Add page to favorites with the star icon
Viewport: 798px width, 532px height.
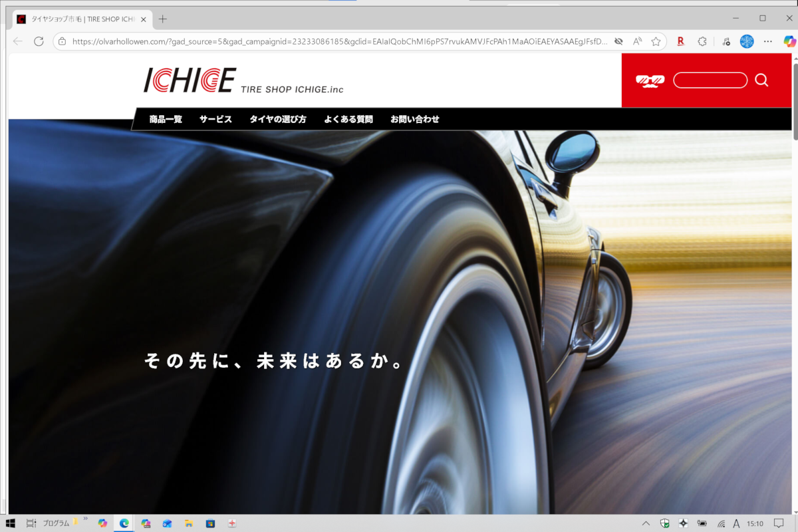pyautogui.click(x=656, y=41)
